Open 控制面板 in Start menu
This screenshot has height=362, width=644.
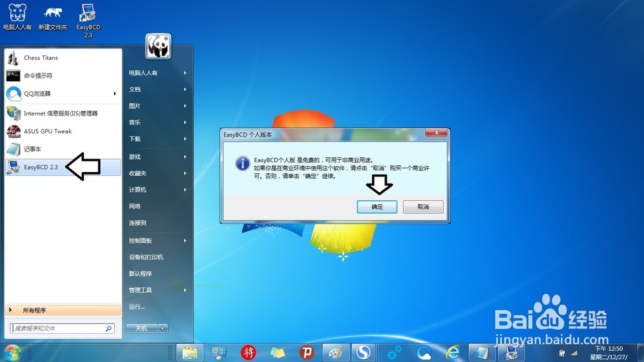158,240
